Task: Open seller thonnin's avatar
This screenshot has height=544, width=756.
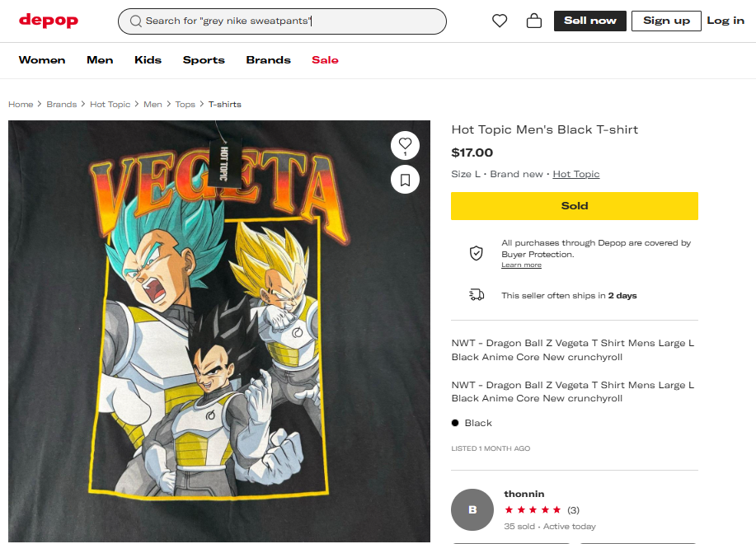Action: [x=472, y=509]
